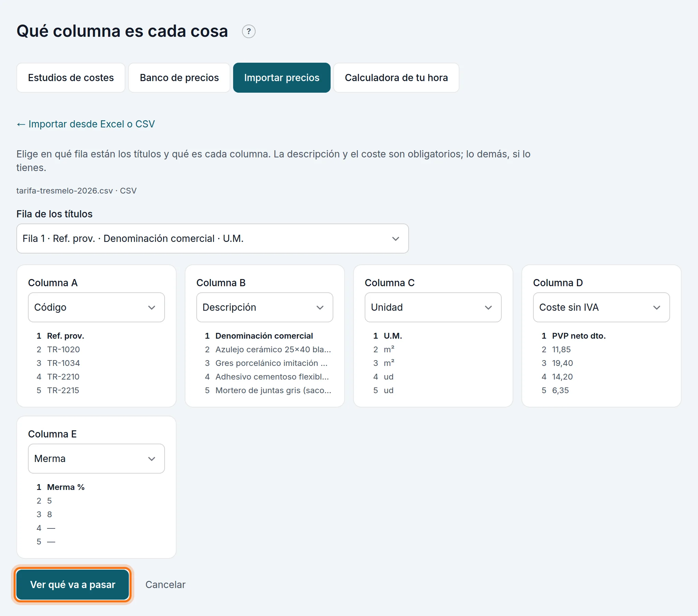This screenshot has width=698, height=616.
Task: Click the TR-2215 code row
Action: [x=63, y=390]
